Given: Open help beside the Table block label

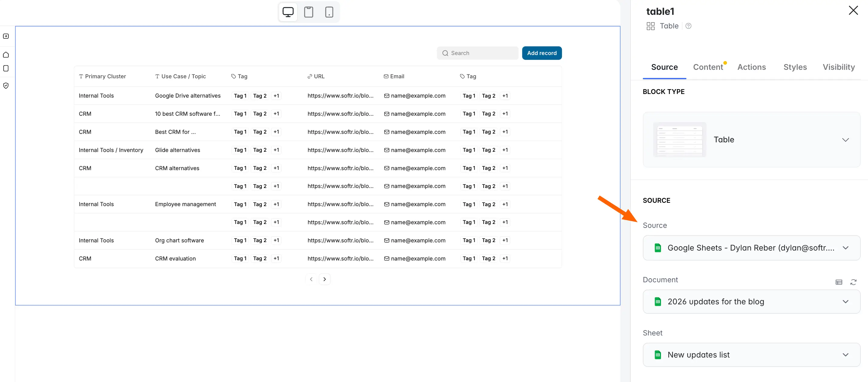Looking at the screenshot, I should [689, 26].
